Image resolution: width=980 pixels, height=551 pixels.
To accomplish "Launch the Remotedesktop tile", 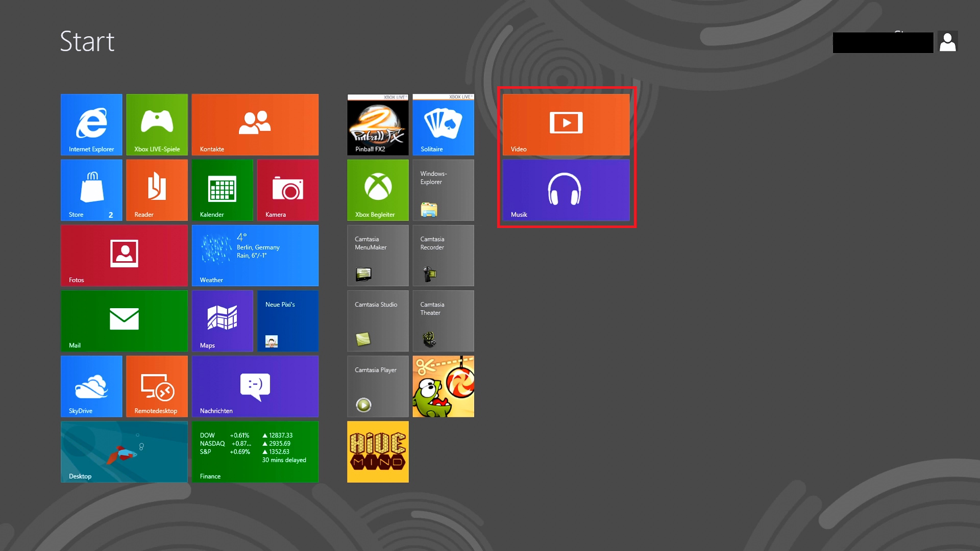I will click(x=157, y=386).
